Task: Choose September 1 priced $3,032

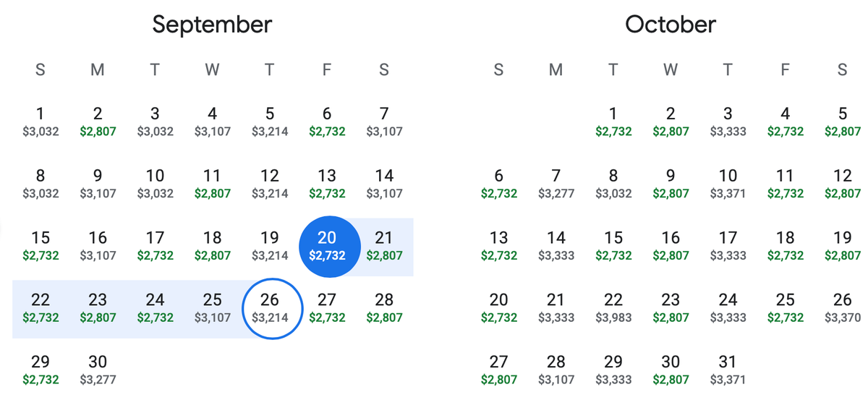Action: [41, 122]
